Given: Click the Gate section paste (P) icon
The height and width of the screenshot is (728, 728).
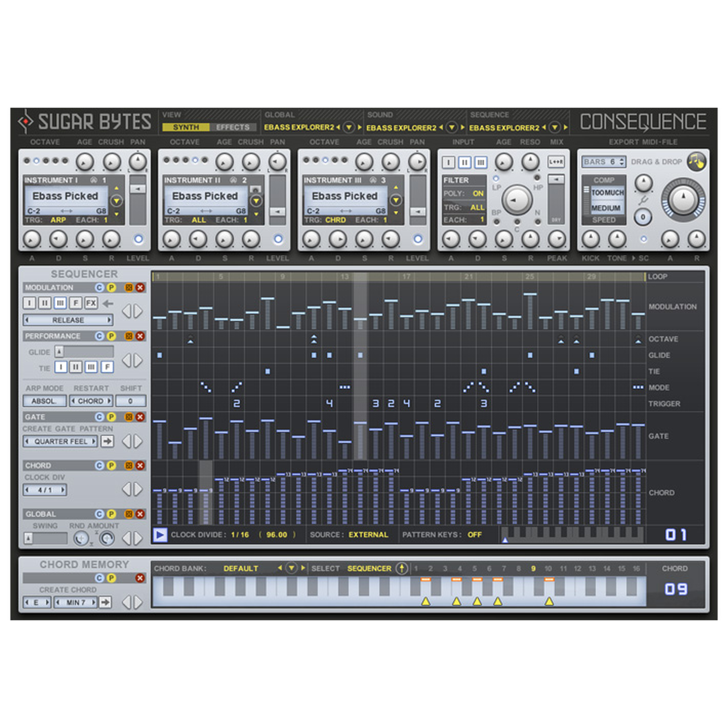Looking at the screenshot, I should [111, 417].
